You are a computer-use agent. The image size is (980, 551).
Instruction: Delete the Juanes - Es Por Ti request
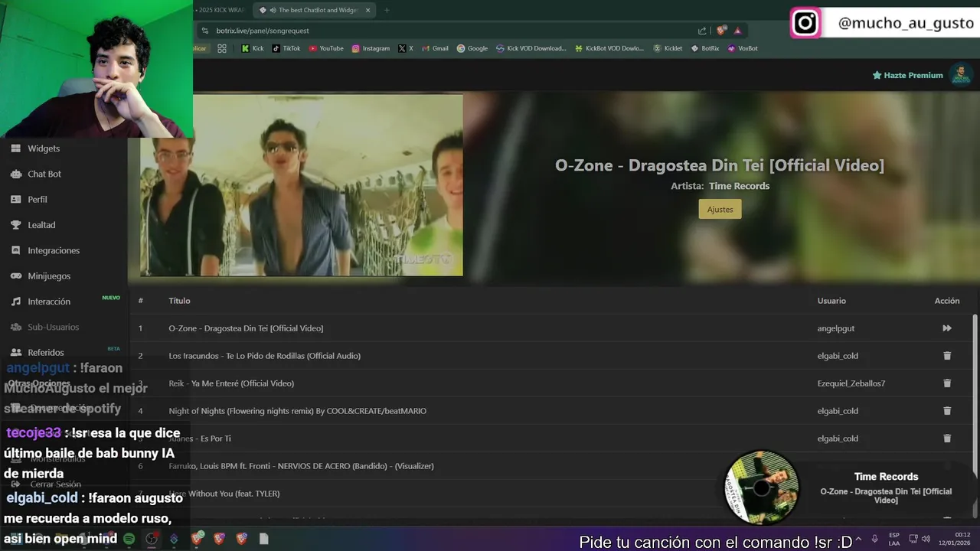click(947, 439)
